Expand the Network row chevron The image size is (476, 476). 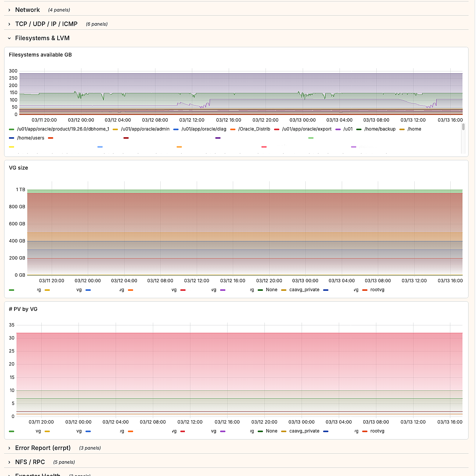(x=9, y=10)
